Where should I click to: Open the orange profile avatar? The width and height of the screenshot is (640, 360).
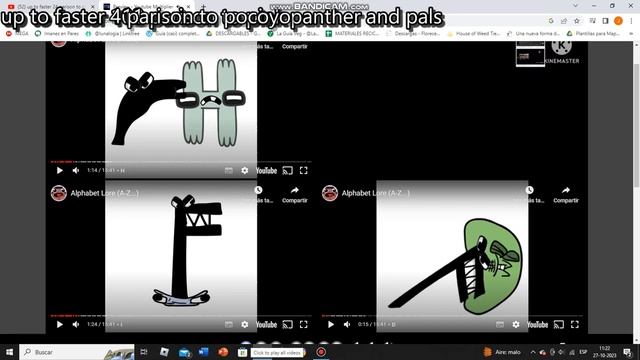618,21
